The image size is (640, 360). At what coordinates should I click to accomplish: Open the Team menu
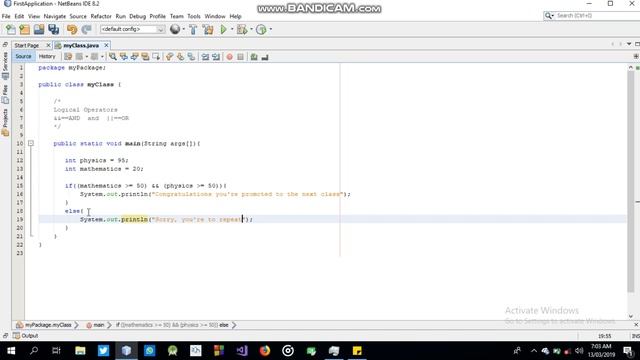tap(177, 16)
